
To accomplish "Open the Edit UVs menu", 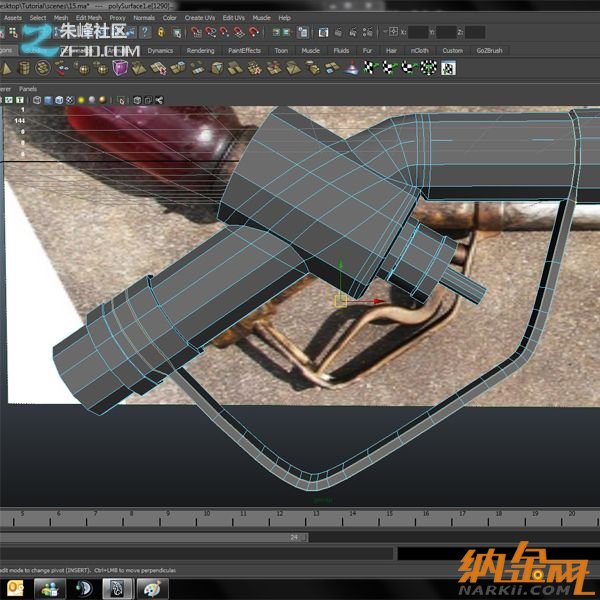I will click(x=233, y=18).
